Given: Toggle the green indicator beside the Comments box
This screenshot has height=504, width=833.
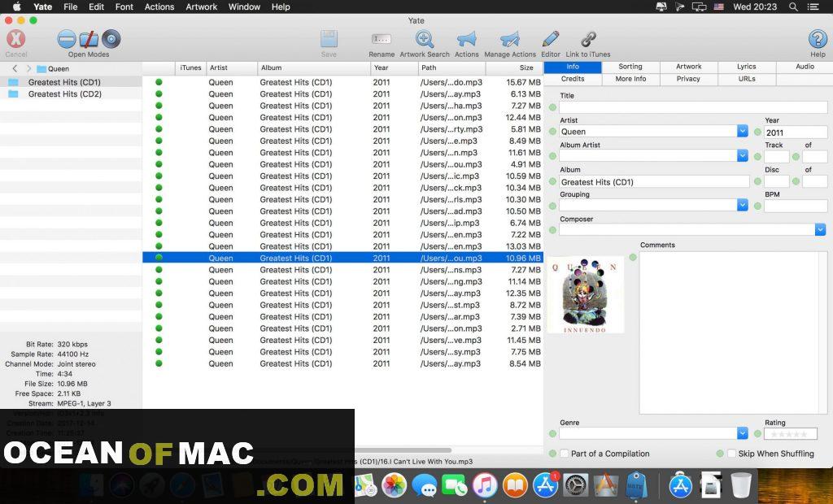Looking at the screenshot, I should [x=633, y=257].
